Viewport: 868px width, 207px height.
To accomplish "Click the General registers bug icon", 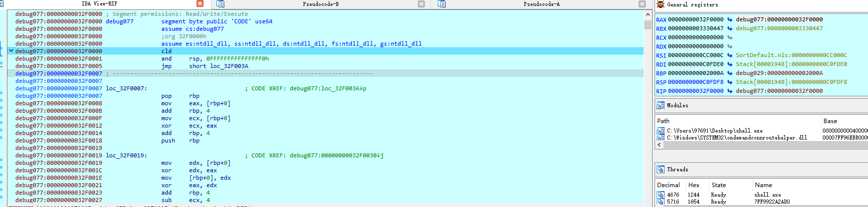I will pos(661,4).
